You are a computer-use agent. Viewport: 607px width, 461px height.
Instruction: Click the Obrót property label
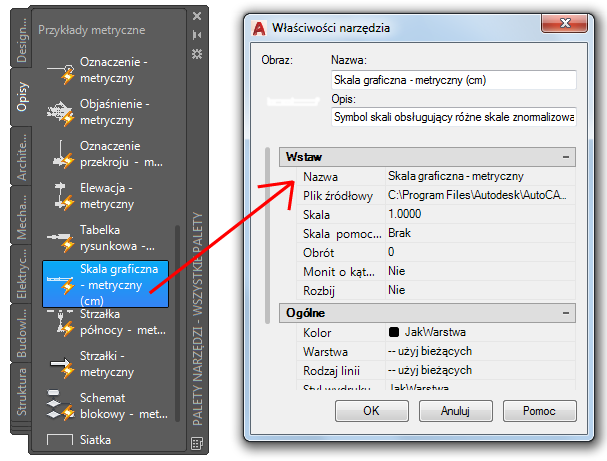point(318,253)
